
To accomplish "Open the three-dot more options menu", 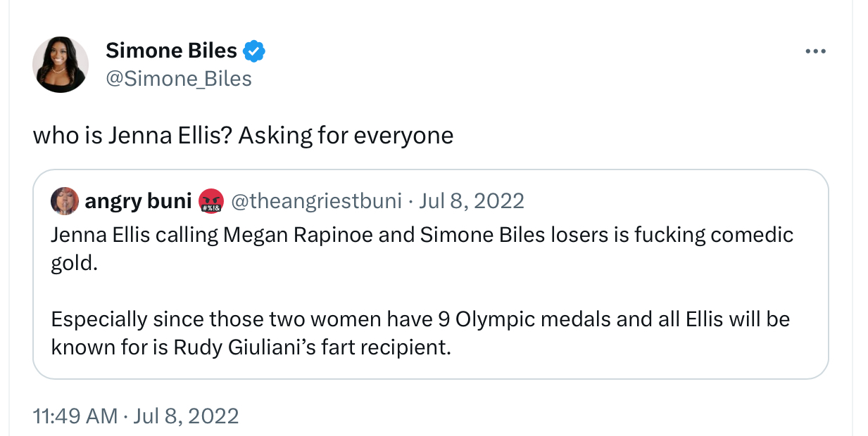I will pyautogui.click(x=814, y=51).
